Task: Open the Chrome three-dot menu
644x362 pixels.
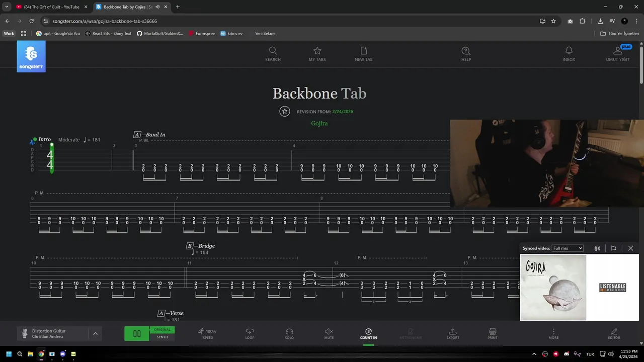Action: [636, 21]
